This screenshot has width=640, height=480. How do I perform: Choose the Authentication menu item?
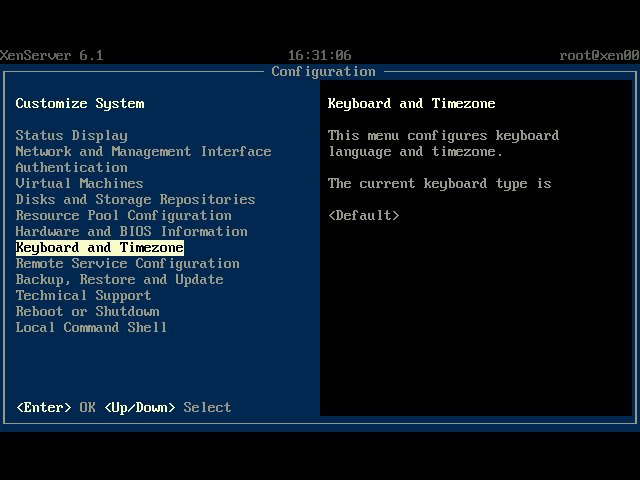[71, 167]
